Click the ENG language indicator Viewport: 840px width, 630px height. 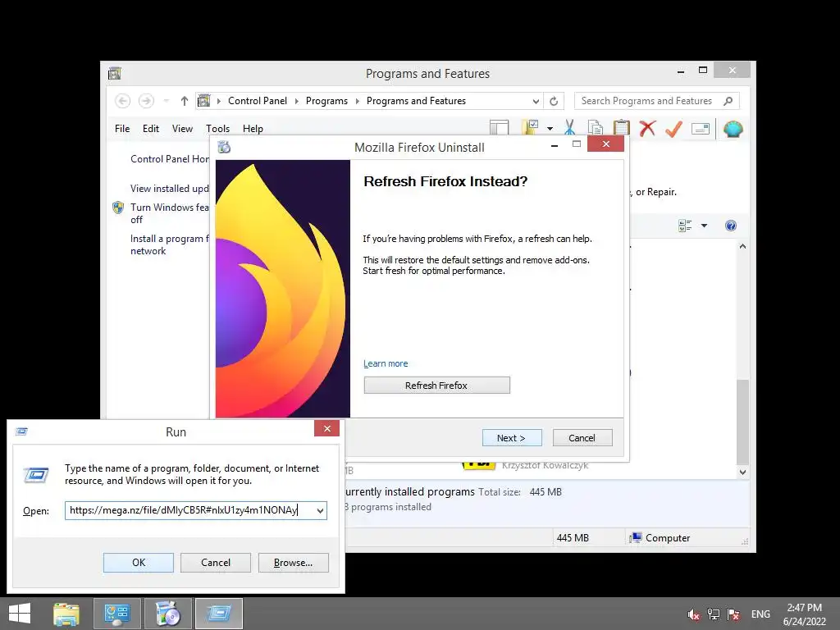[x=760, y=614]
